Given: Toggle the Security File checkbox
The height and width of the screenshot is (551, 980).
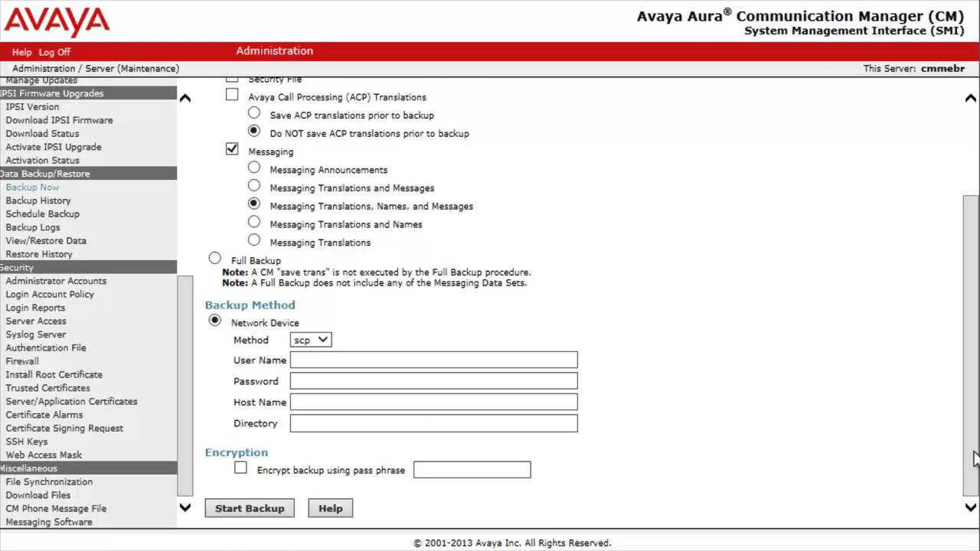Looking at the screenshot, I should coord(232,79).
